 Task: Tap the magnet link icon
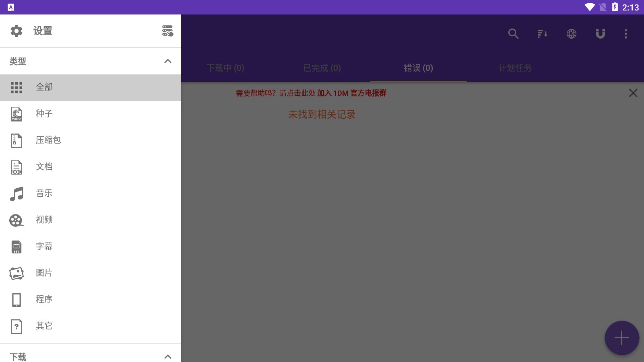tap(601, 34)
